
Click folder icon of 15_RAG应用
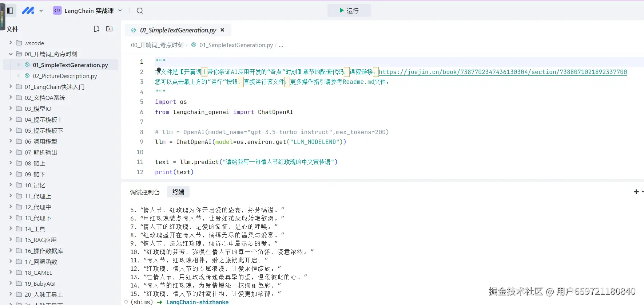19,239
